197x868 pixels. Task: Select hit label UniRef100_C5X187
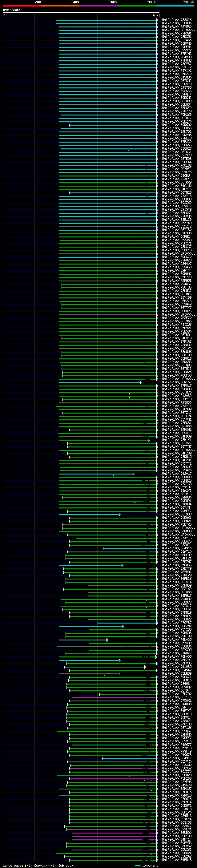tap(177, 487)
